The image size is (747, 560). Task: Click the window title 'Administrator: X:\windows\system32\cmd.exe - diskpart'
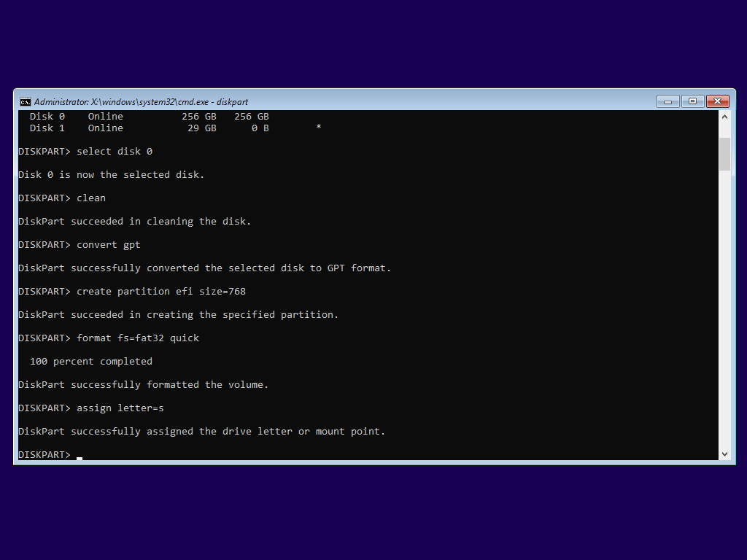click(141, 102)
